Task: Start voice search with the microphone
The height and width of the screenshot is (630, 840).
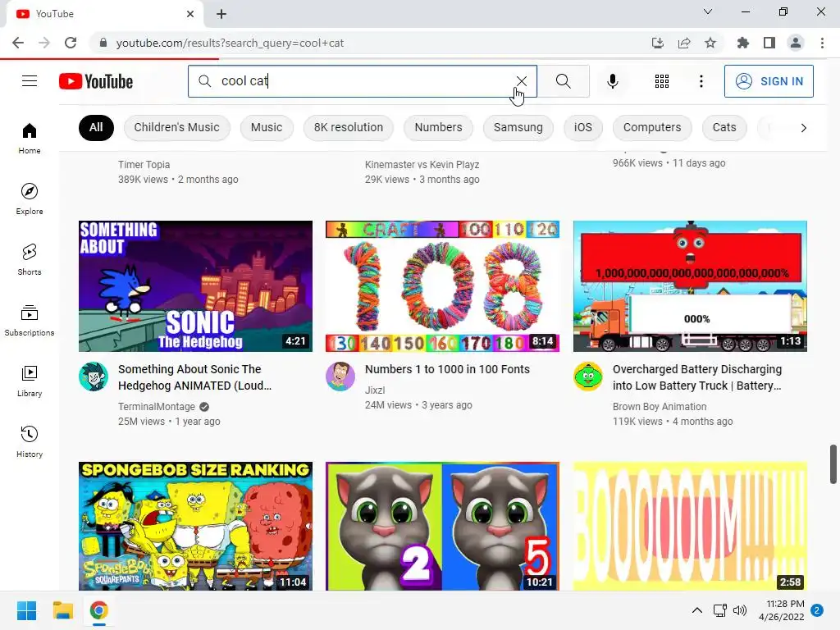Action: point(612,81)
